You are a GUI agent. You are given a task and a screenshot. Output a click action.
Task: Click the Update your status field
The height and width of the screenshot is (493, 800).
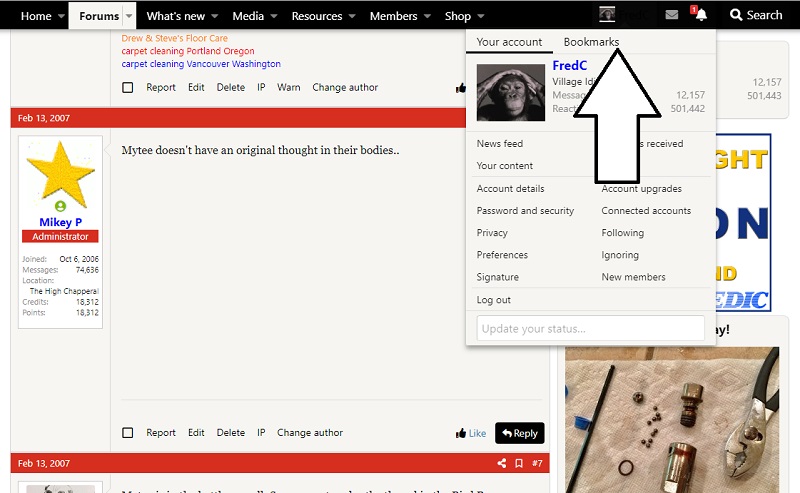pos(590,328)
